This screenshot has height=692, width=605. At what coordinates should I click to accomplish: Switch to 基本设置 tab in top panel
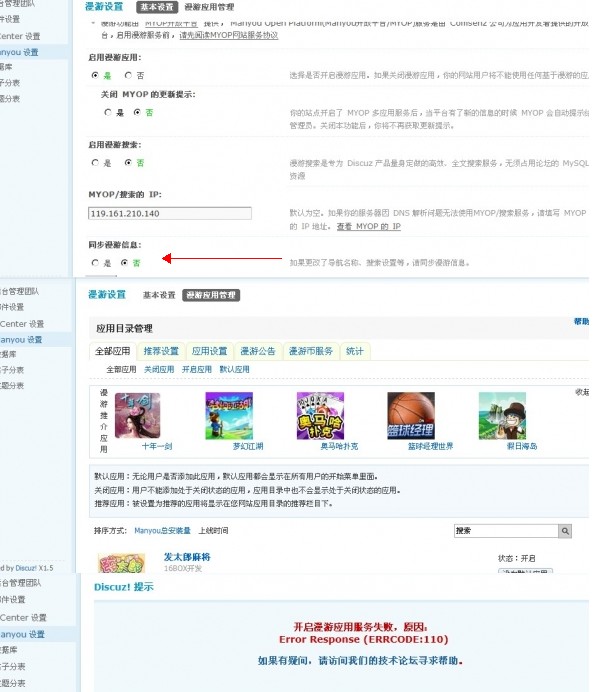[x=157, y=7]
